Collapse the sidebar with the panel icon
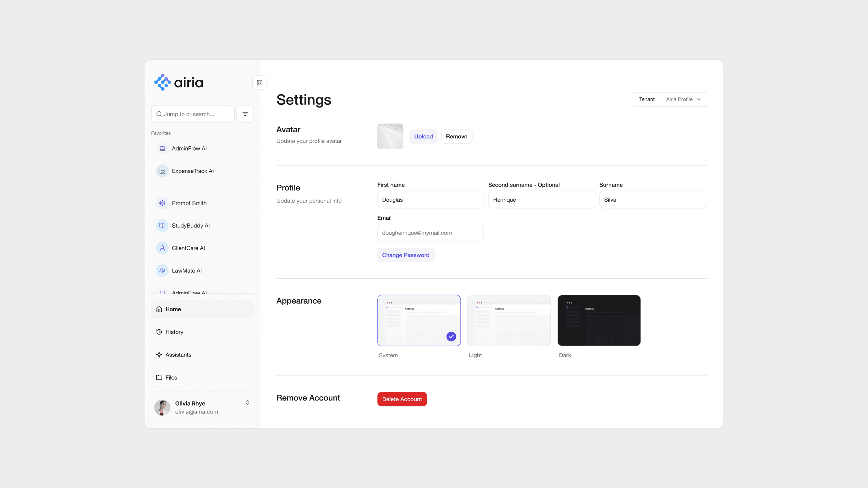Image resolution: width=868 pixels, height=488 pixels. coord(259,83)
